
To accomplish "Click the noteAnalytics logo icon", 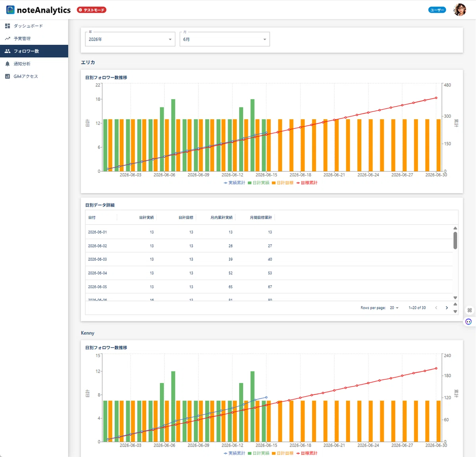I will tap(10, 10).
